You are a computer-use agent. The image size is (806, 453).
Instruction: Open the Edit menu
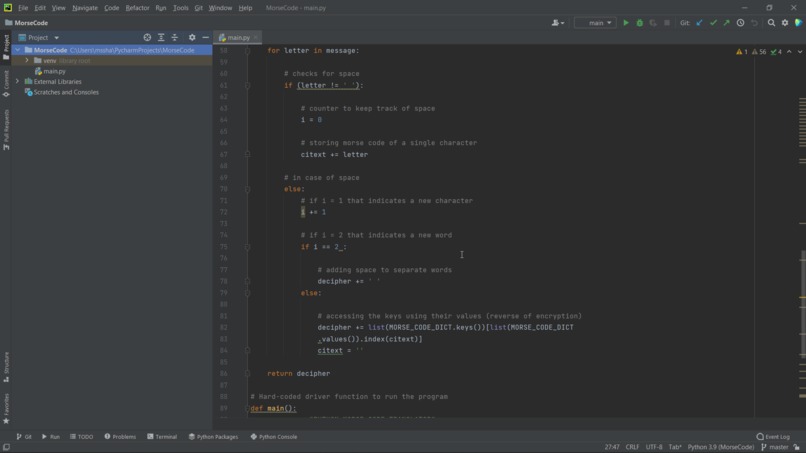click(x=40, y=8)
